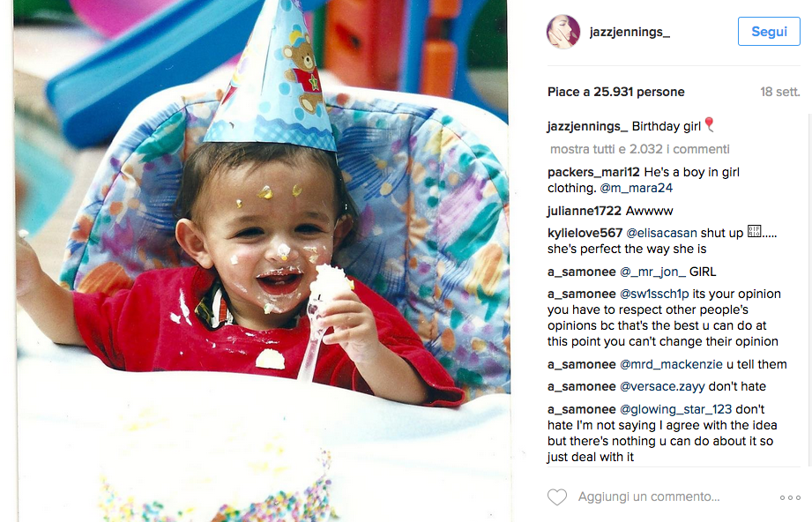This screenshot has width=812, height=522.
Task: Open packers_mari12 commenter profile
Action: click(593, 173)
